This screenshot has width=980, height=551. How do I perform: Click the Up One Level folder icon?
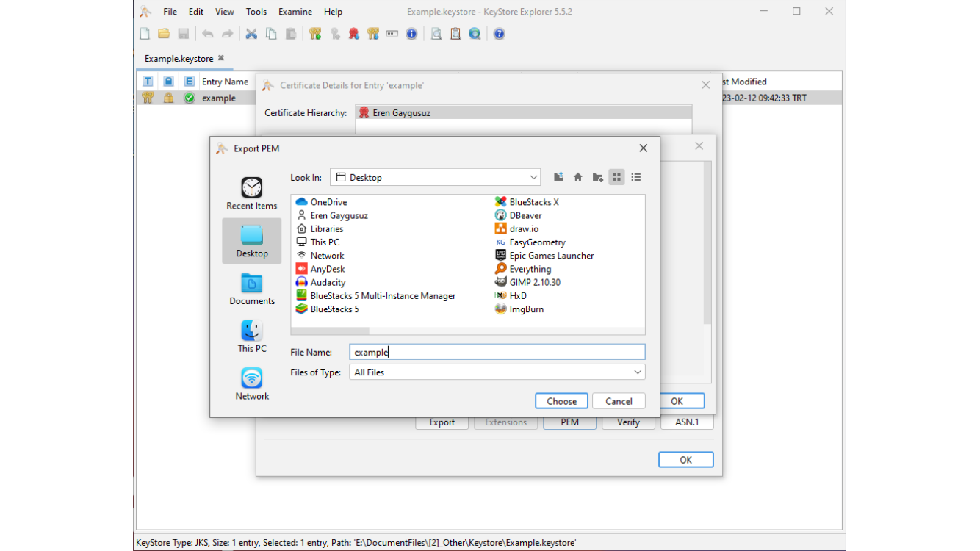coord(559,177)
